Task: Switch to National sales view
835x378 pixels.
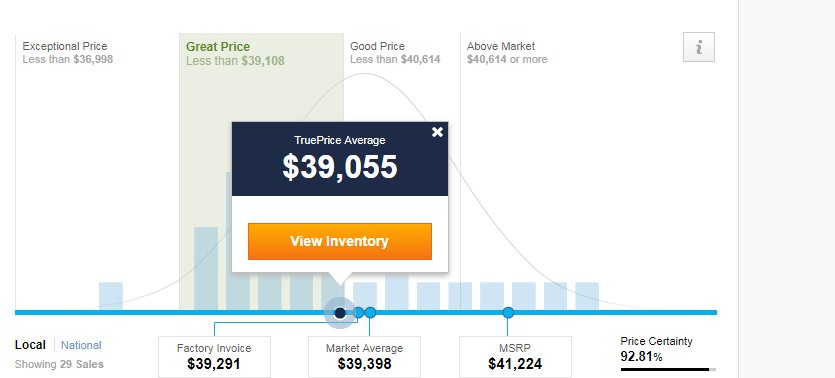Action: pos(81,345)
